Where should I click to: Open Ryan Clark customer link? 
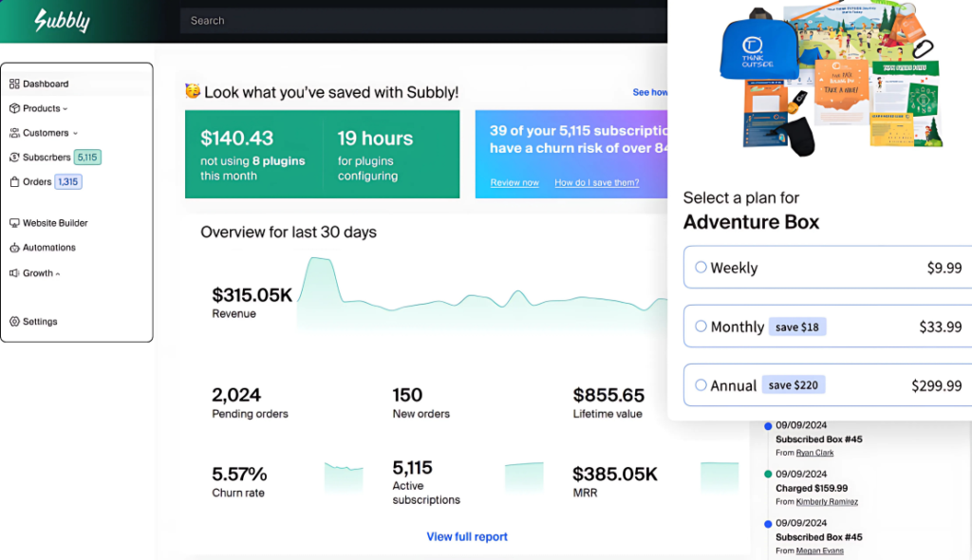pyautogui.click(x=814, y=453)
